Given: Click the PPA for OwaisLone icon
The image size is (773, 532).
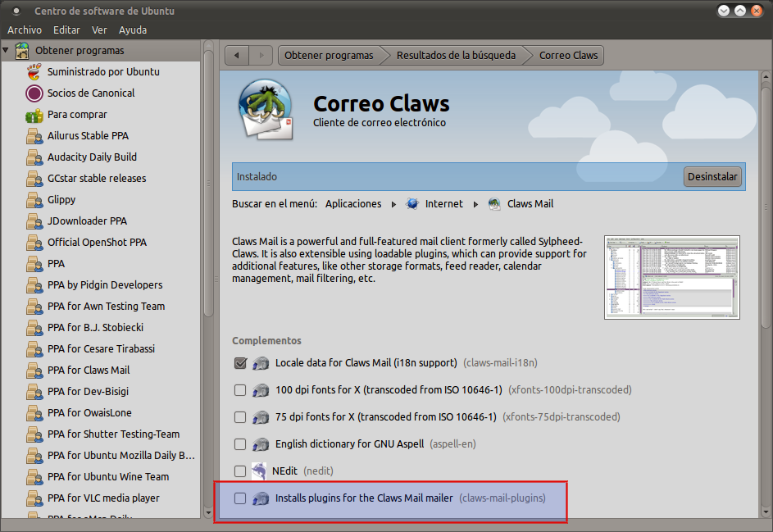Looking at the screenshot, I should click(x=34, y=413).
